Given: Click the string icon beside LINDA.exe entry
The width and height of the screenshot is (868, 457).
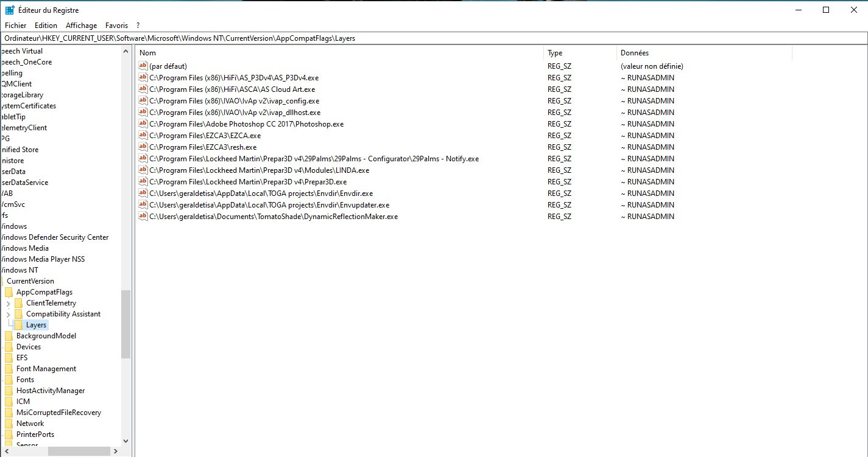Looking at the screenshot, I should (x=143, y=170).
